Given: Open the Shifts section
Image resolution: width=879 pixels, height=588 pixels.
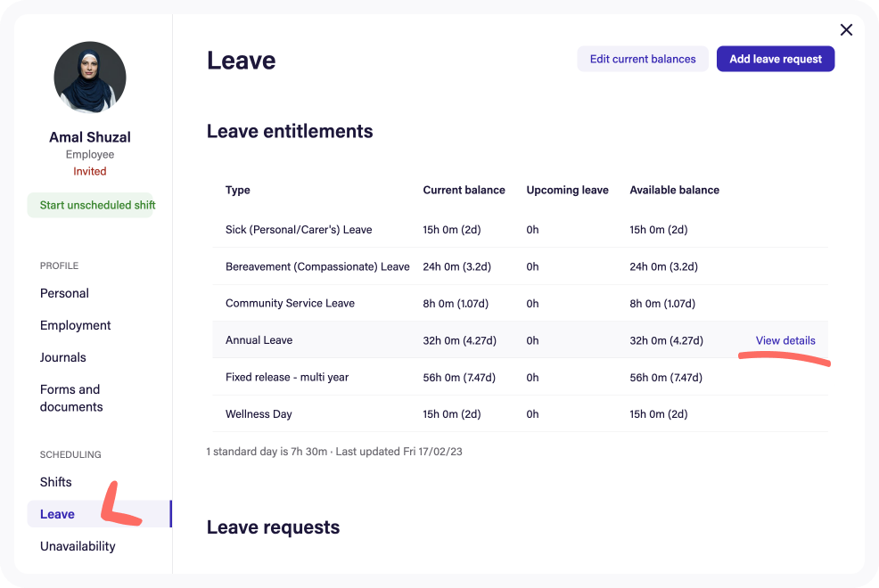Looking at the screenshot, I should point(55,481).
